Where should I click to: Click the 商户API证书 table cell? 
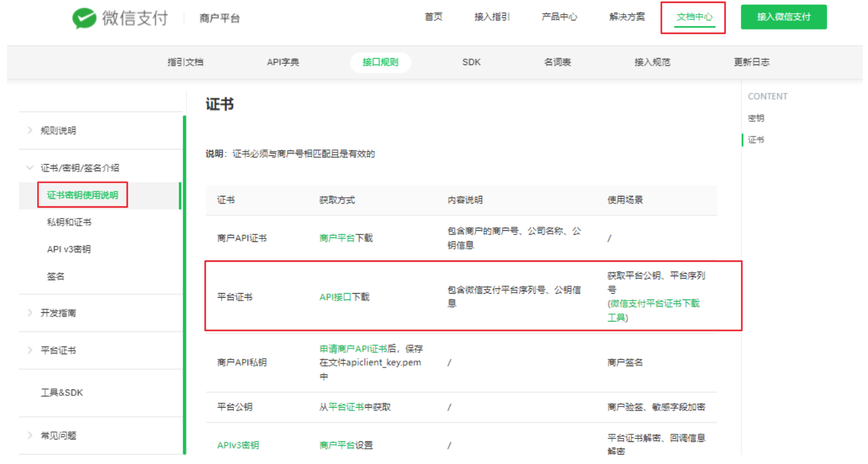pos(242,238)
